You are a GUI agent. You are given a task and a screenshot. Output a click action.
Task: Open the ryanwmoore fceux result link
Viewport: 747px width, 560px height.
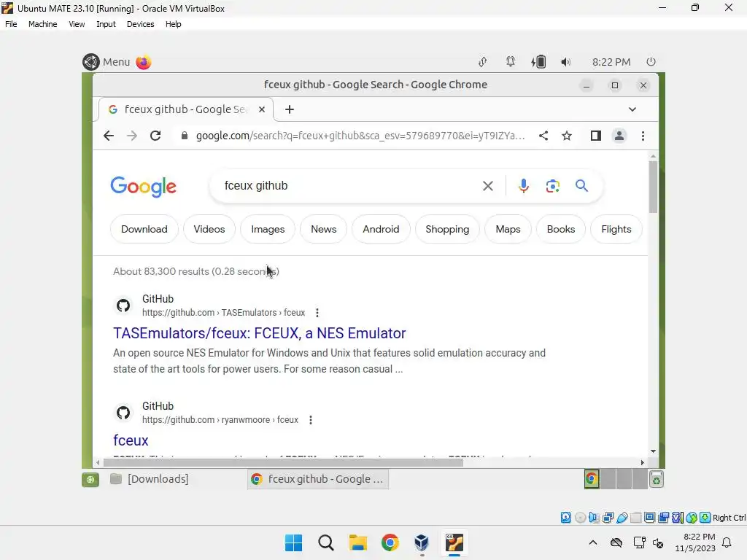131,440
